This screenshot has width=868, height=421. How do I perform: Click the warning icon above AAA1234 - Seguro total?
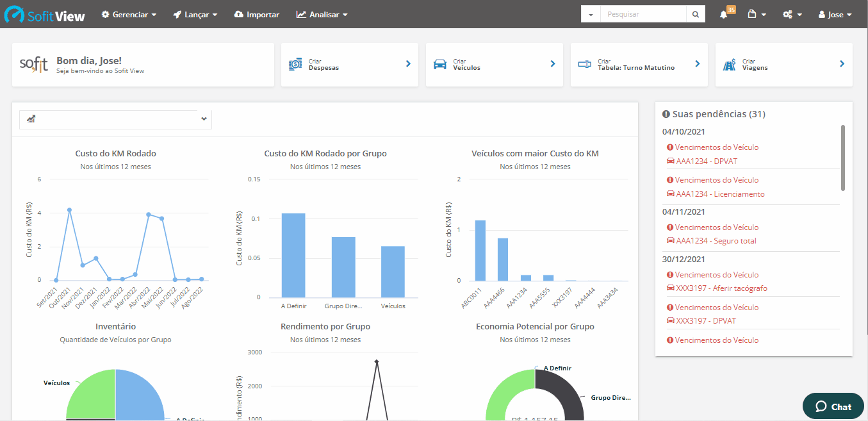click(x=670, y=227)
